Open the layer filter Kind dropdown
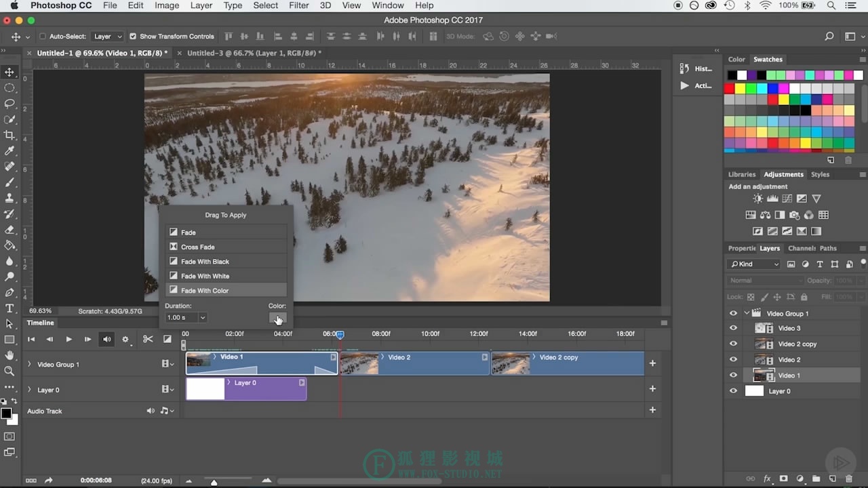The height and width of the screenshot is (488, 868). [x=753, y=264]
